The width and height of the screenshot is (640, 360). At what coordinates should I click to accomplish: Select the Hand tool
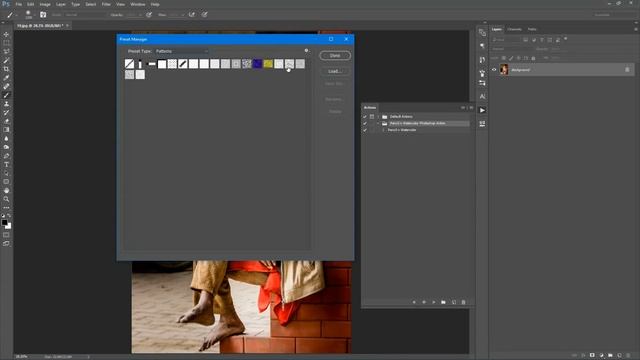tap(6, 191)
